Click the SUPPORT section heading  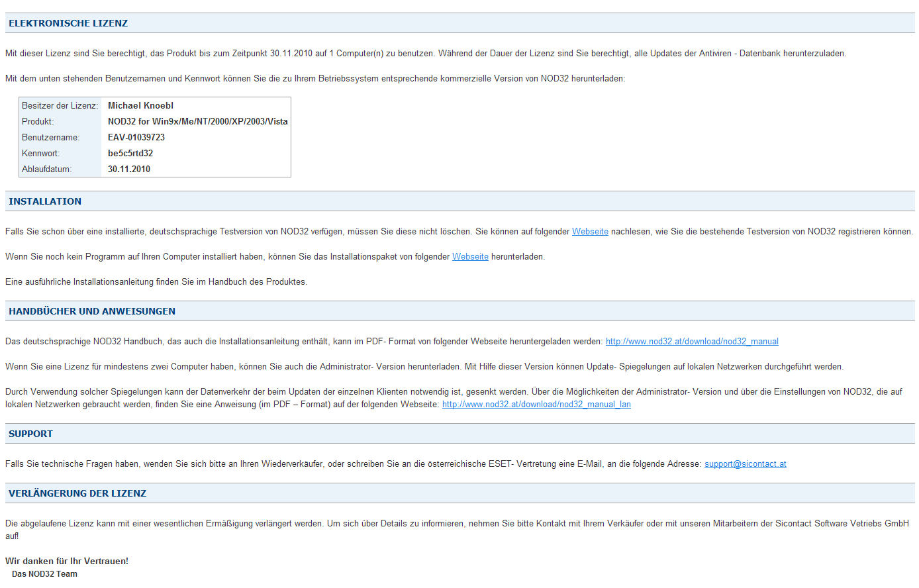click(30, 434)
